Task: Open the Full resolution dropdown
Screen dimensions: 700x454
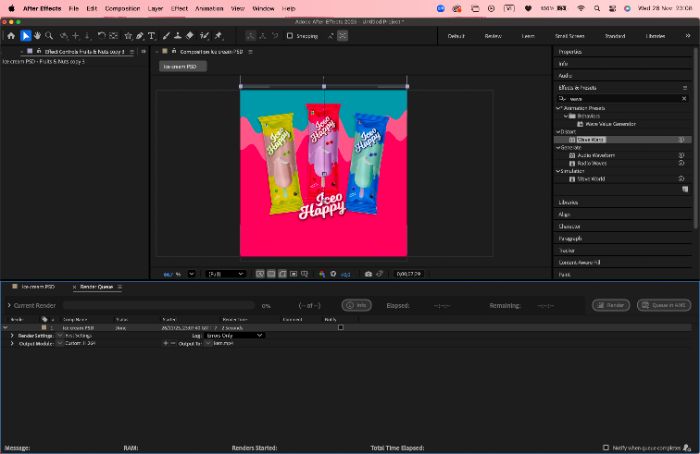Action: click(225, 274)
